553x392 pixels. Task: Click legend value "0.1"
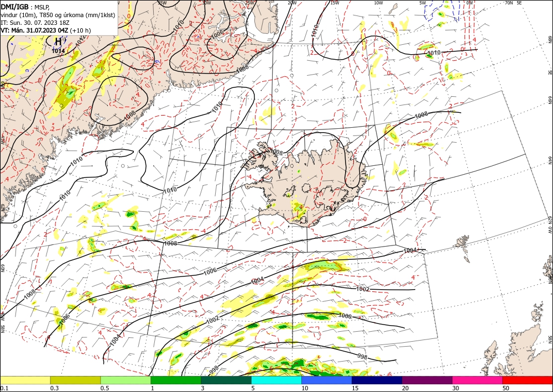4,388
